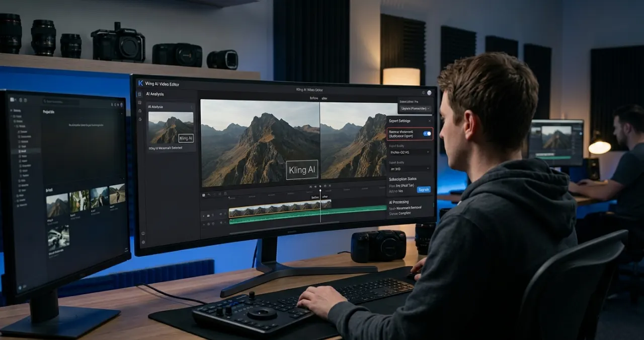Open the mountain thumbnail in AI Analysis panel
The width and height of the screenshot is (644, 340).
(x=171, y=128)
